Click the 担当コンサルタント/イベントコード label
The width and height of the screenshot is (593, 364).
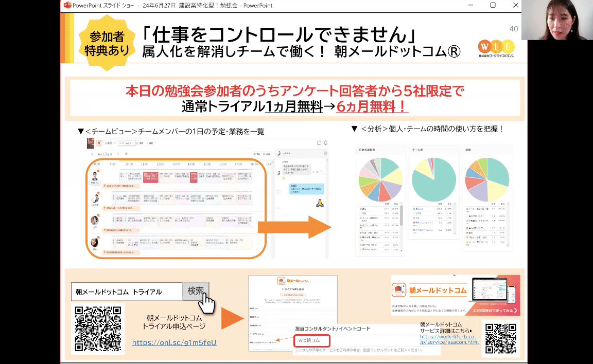(x=333, y=329)
